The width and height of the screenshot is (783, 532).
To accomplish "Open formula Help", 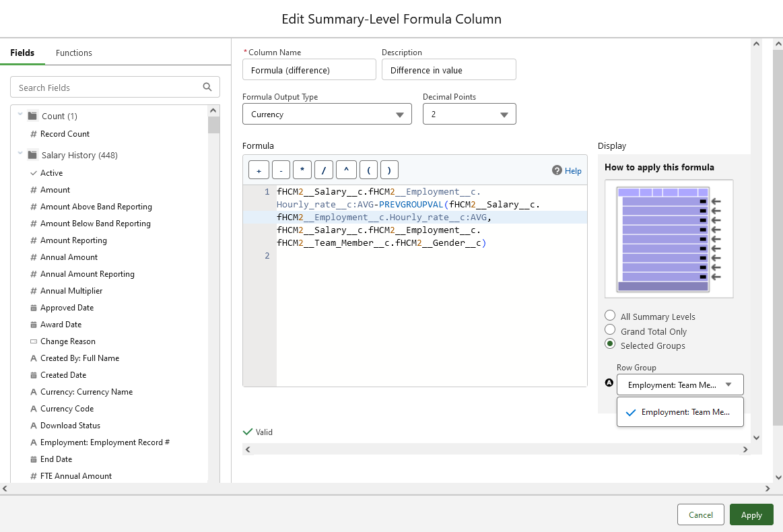I will pyautogui.click(x=567, y=170).
